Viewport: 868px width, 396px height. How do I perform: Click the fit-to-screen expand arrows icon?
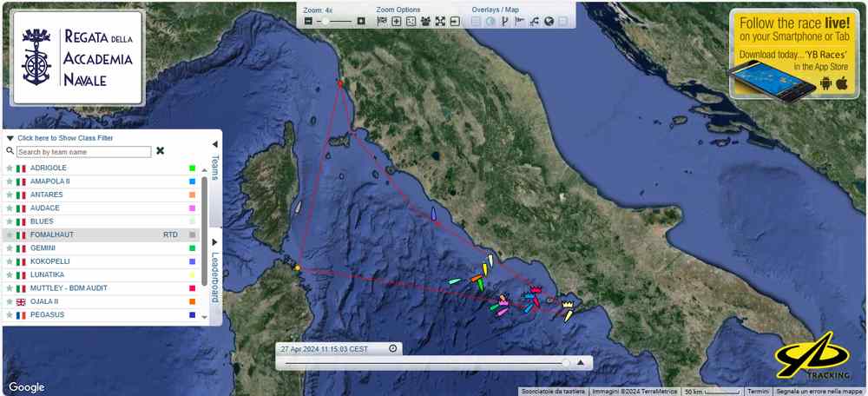tap(440, 21)
